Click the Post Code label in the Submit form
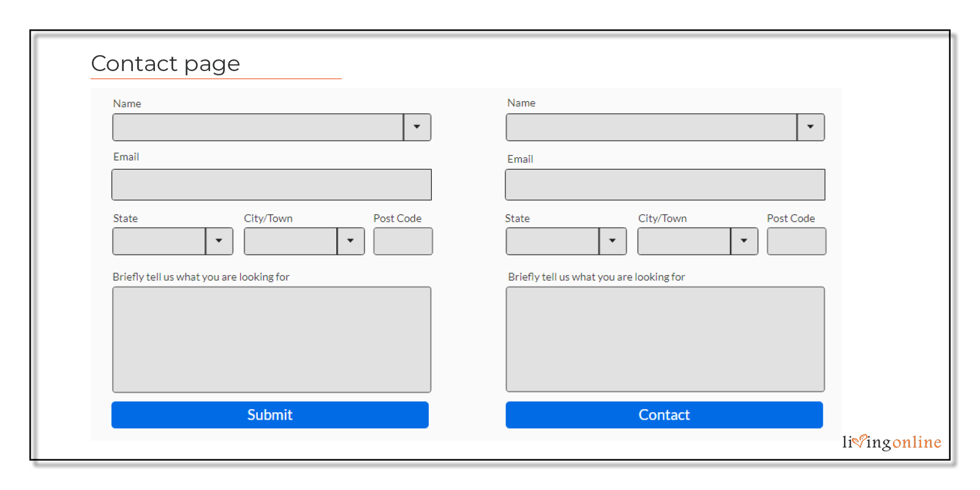This screenshot has width=980, height=490. 398,218
